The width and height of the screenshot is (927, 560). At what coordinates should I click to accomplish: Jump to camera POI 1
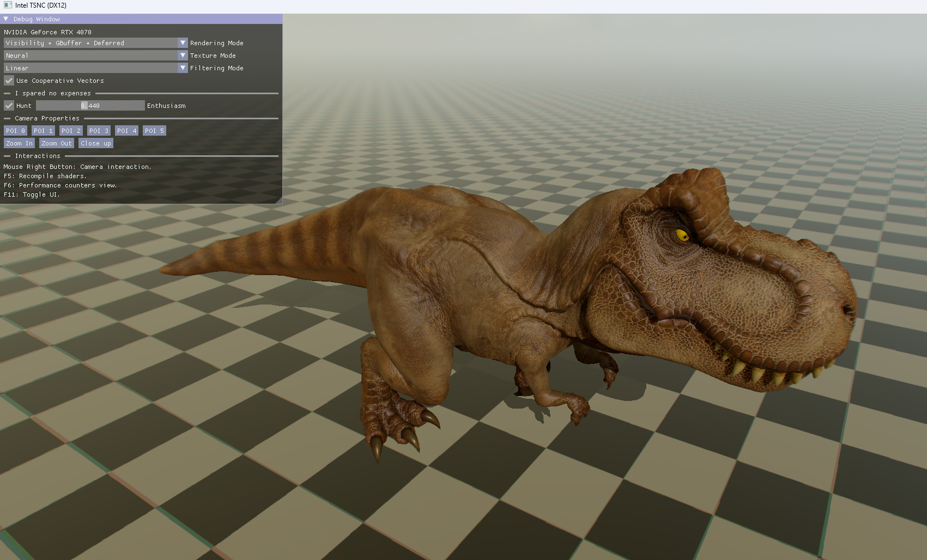click(43, 131)
